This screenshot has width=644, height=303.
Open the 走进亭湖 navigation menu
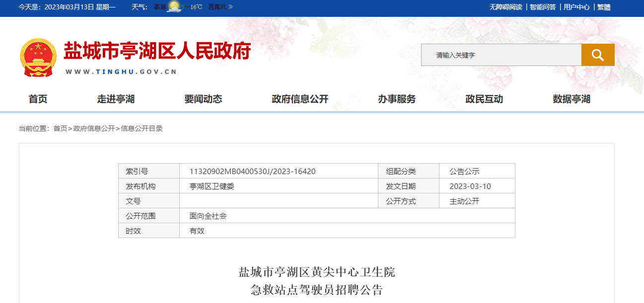tap(116, 99)
